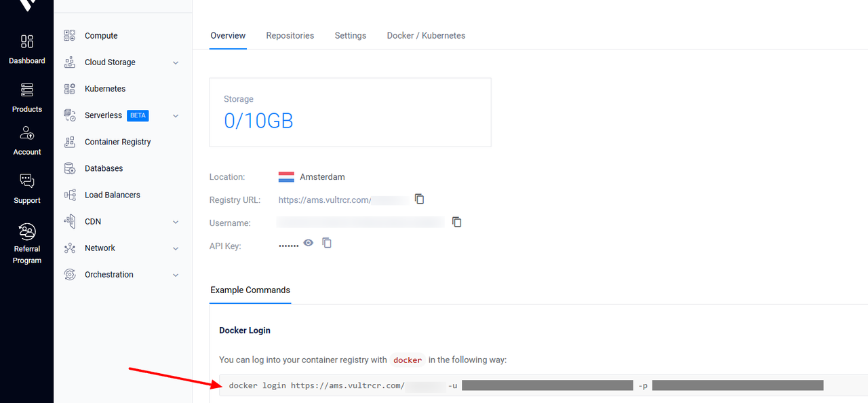Copy the API Key to clipboard
Image resolution: width=868 pixels, height=403 pixels.
point(327,243)
